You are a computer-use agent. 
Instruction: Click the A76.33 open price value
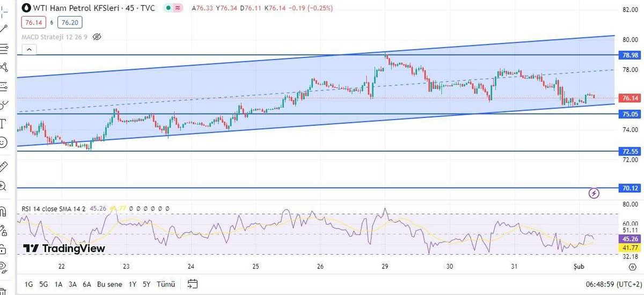(202, 9)
